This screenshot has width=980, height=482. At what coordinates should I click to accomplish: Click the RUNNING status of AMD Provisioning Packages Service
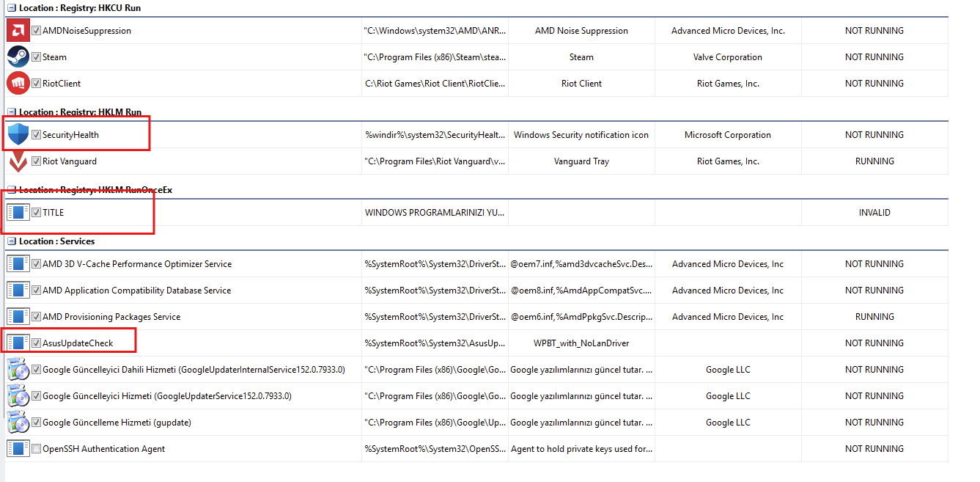pos(874,317)
